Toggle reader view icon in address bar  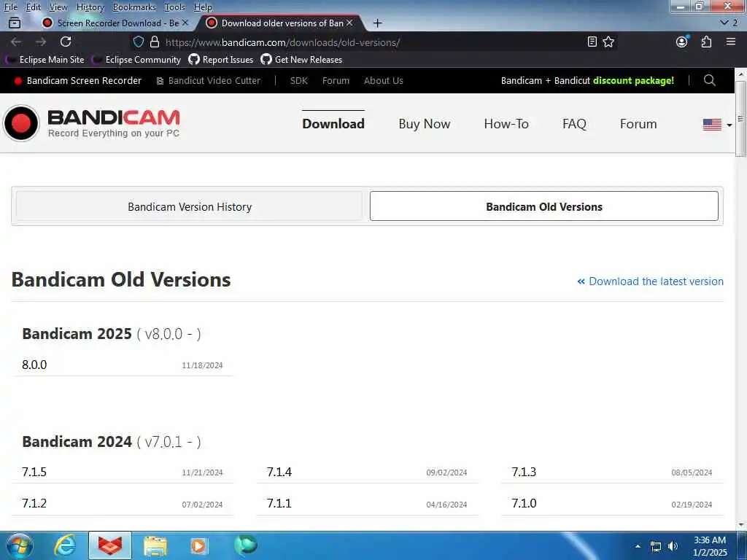click(x=592, y=42)
